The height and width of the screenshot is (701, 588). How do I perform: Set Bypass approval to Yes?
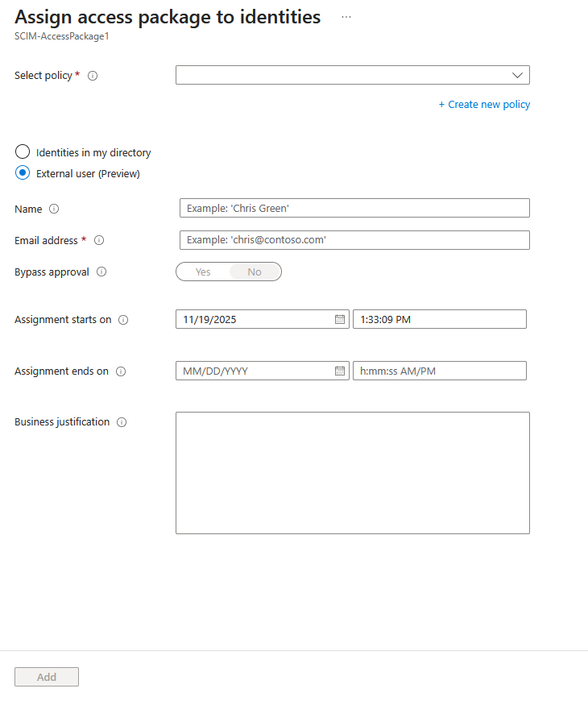coord(202,272)
